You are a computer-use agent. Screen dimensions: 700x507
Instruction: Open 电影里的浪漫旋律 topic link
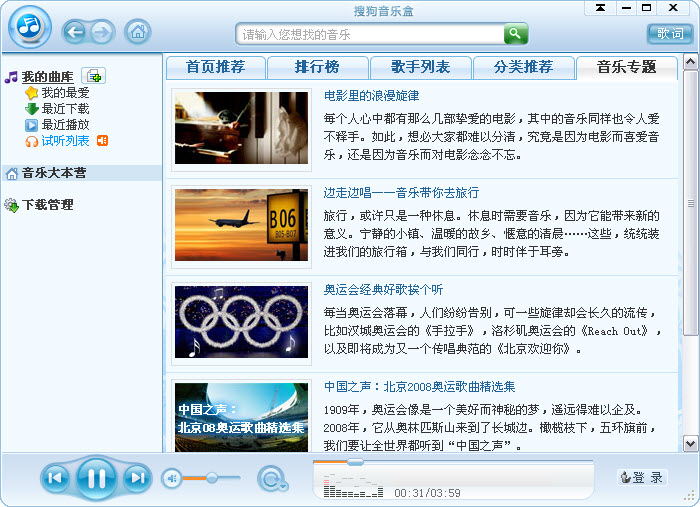coord(371,96)
